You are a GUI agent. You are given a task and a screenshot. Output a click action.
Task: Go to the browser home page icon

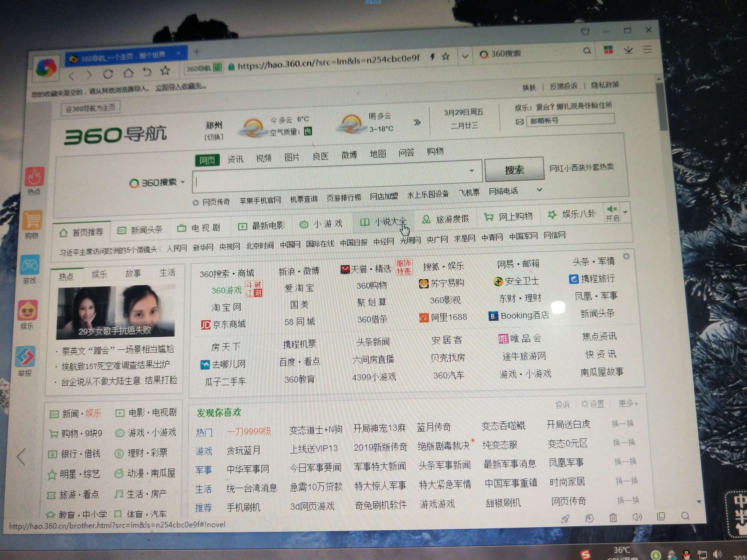[x=128, y=73]
